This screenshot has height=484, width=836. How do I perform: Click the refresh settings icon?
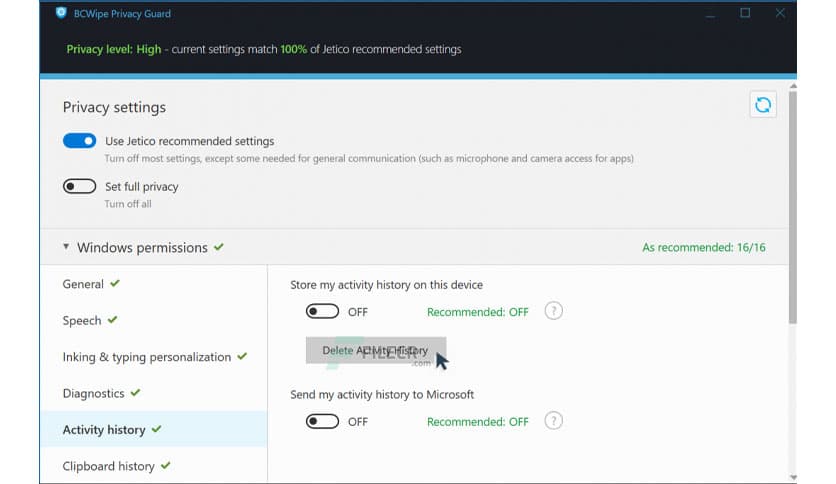pos(762,105)
